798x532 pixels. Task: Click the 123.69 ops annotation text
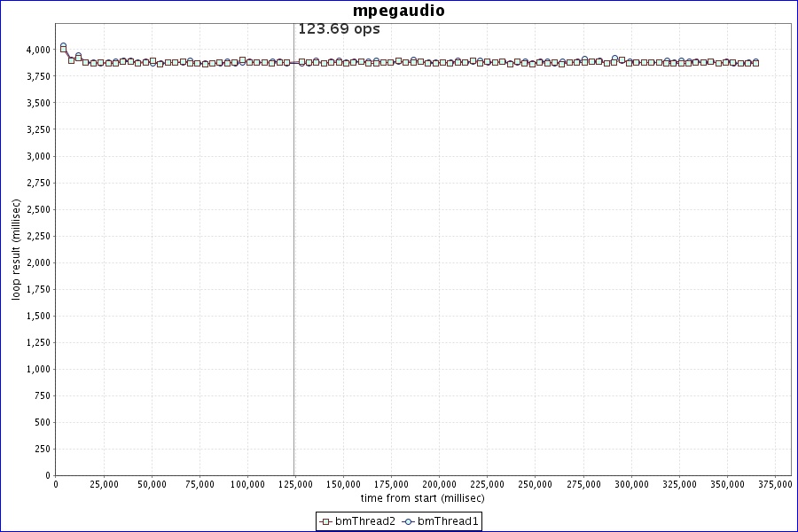tap(339, 29)
